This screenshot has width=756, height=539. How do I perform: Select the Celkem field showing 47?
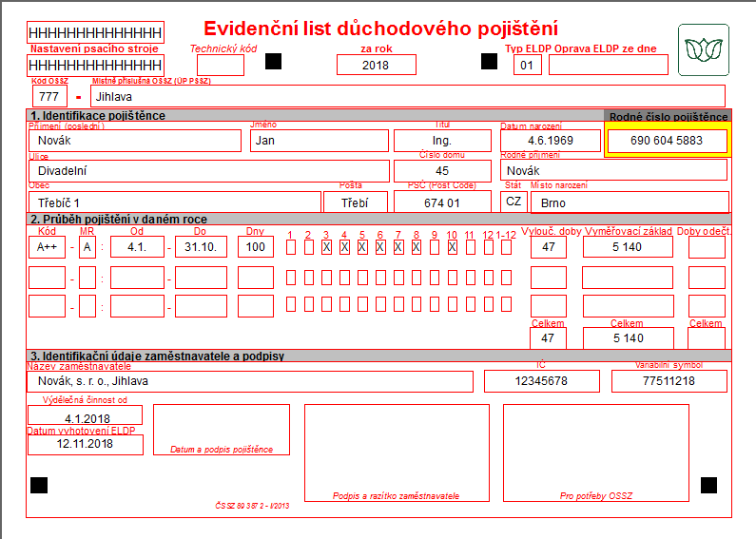click(548, 338)
